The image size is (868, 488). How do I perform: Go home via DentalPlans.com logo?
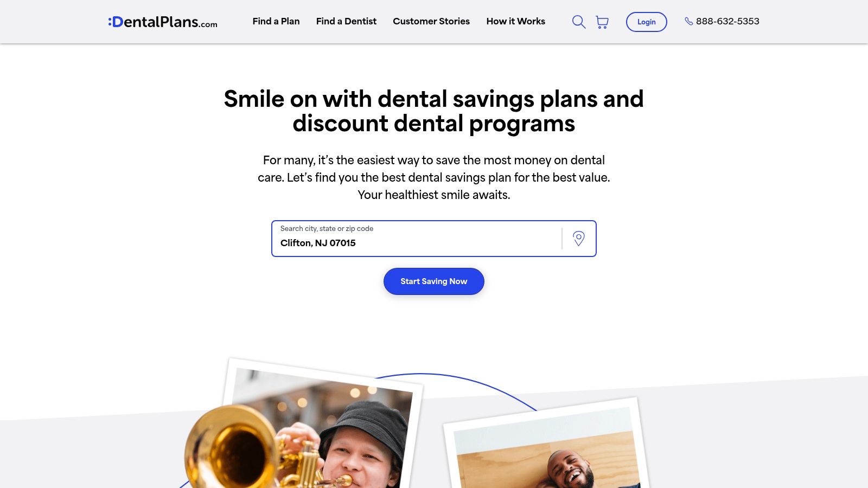click(x=163, y=22)
